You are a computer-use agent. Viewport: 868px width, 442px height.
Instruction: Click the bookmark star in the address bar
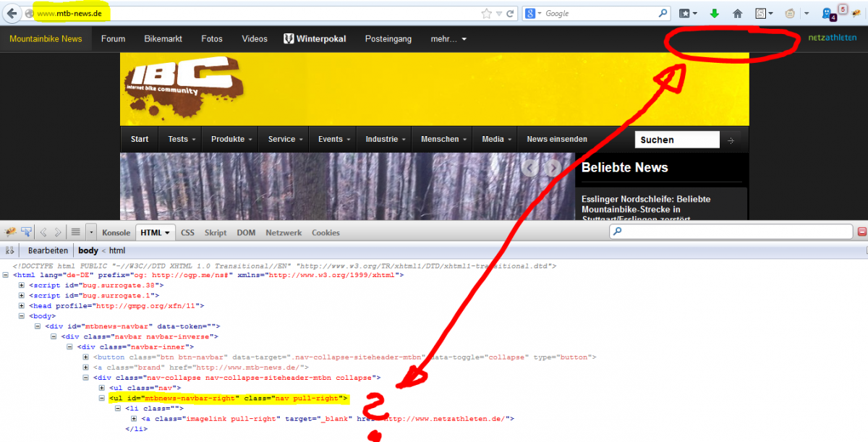click(487, 13)
